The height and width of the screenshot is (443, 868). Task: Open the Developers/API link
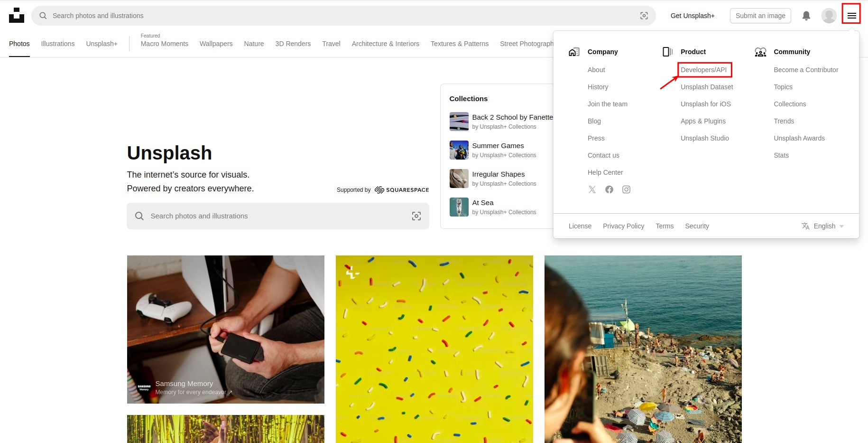pyautogui.click(x=704, y=70)
